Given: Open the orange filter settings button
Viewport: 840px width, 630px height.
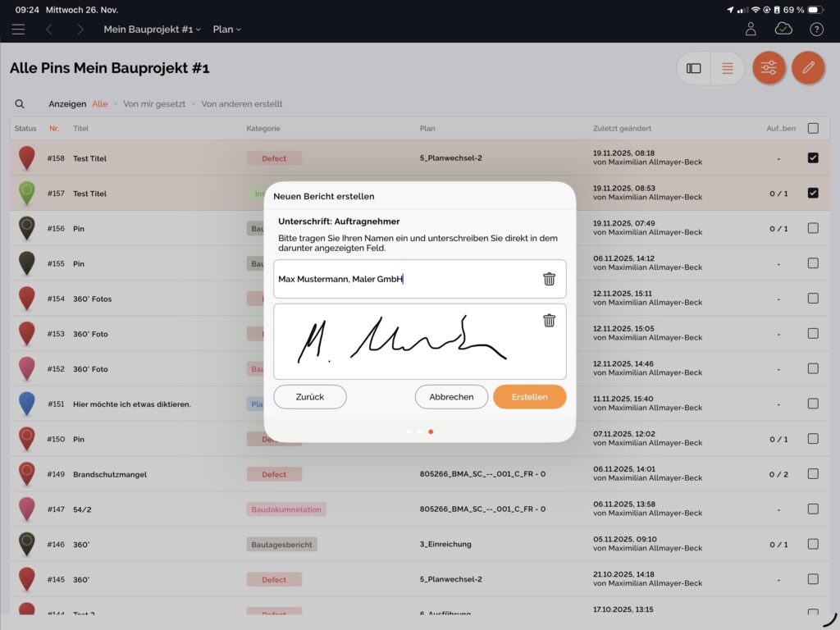Looking at the screenshot, I should (769, 68).
